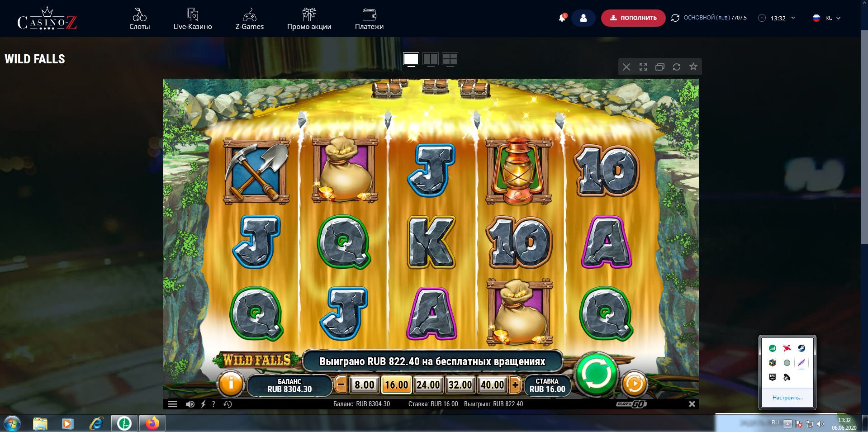Open the game info paytable button
The image size is (868, 432).
click(231, 384)
